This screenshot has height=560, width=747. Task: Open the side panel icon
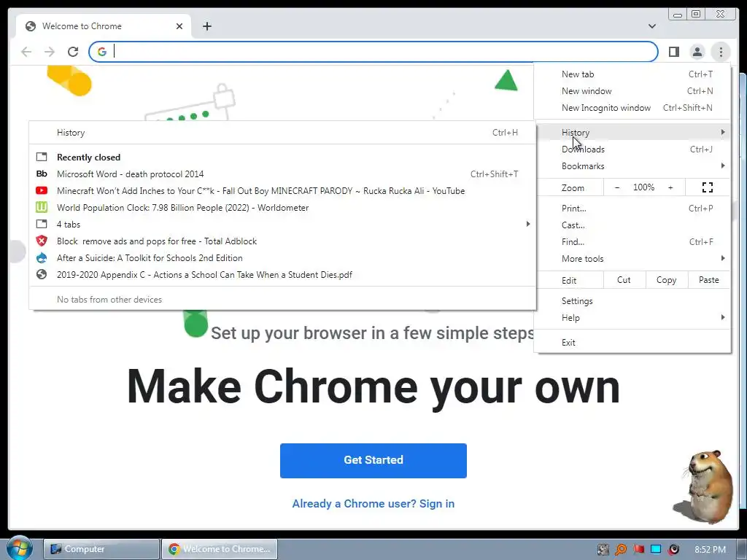pyautogui.click(x=673, y=52)
